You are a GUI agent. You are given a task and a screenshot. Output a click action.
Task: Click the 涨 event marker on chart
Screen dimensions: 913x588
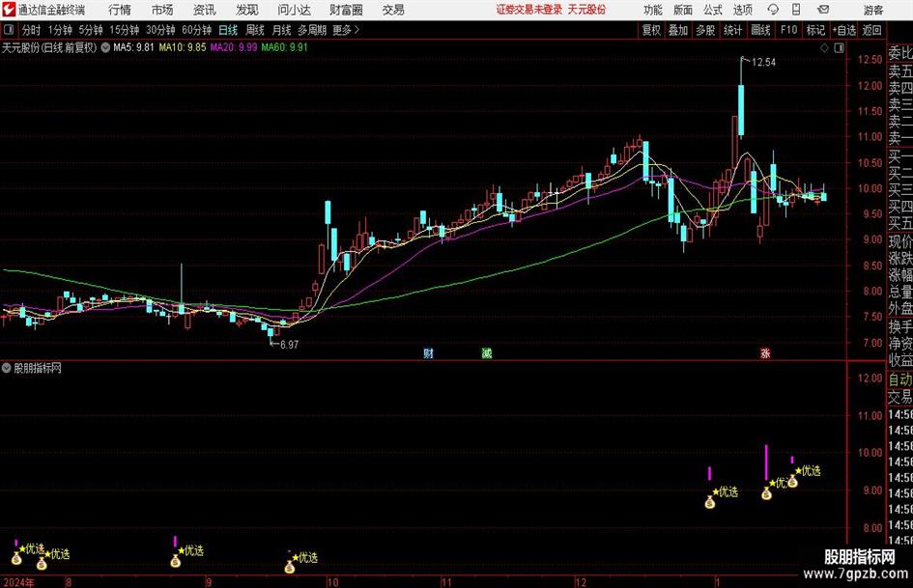[765, 353]
